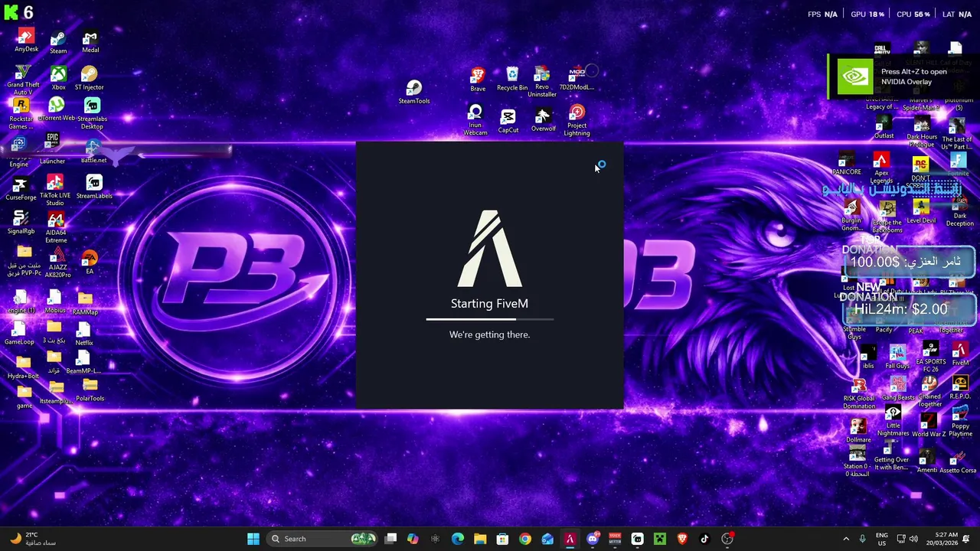Viewport: 980px width, 551px height.
Task: Select the RAMMap folder
Action: coord(85,304)
